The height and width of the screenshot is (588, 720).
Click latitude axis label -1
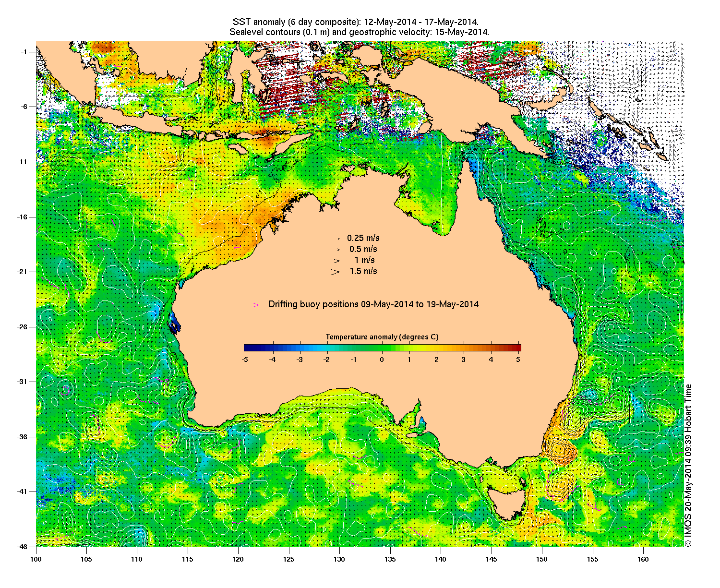coord(25,52)
